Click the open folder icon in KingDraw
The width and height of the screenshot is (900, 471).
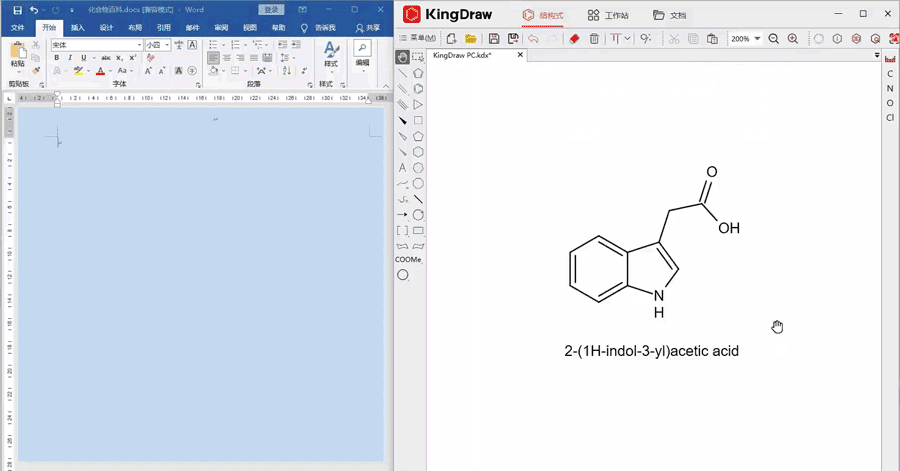pos(471,38)
